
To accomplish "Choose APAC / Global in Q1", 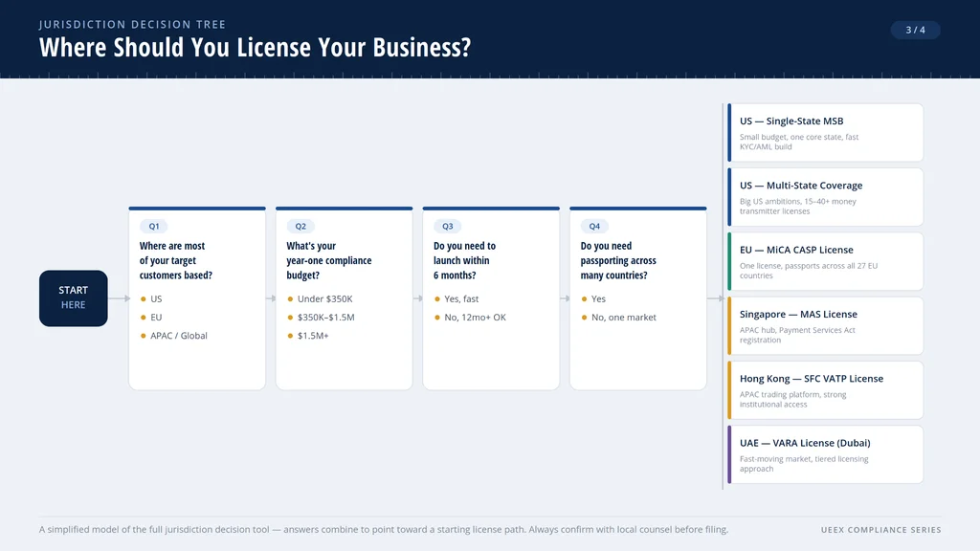I will click(174, 336).
